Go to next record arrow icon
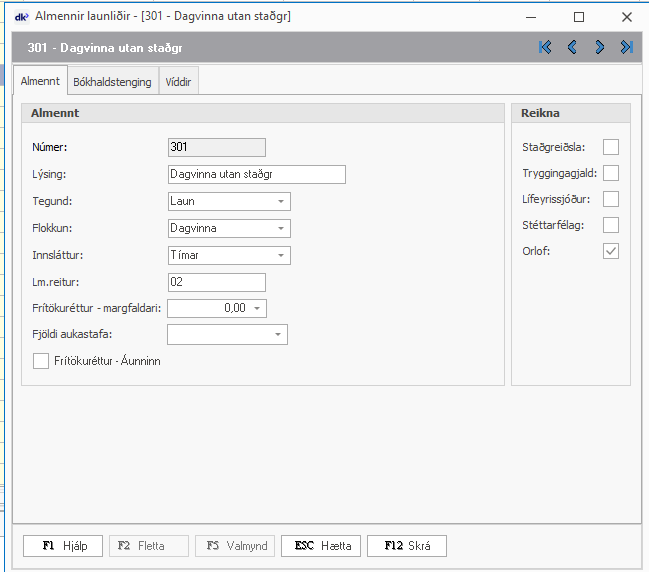This screenshot has height=572, width=649. pos(599,47)
